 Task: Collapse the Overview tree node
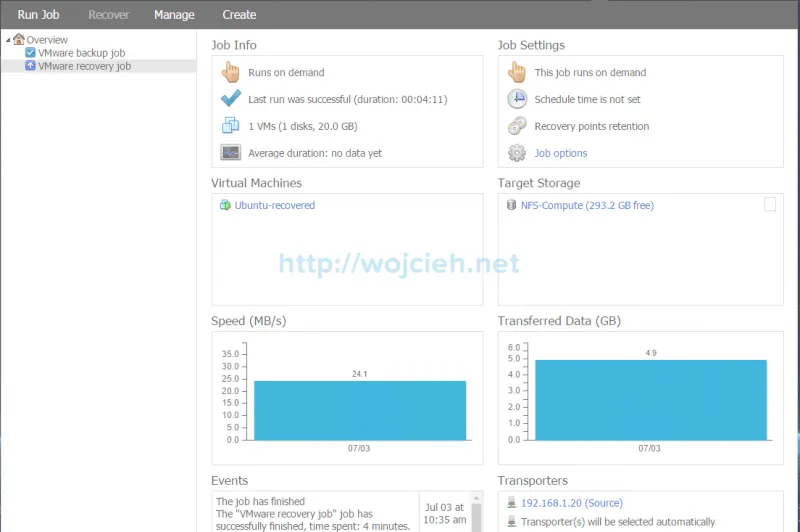(9, 40)
